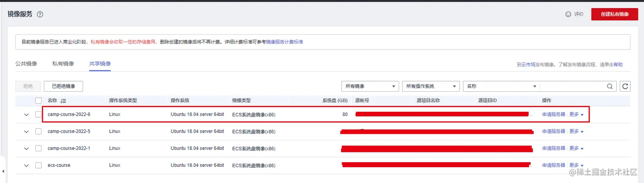Collapse the left sidebar with the arrow handle
The height and width of the screenshot is (183, 644).
tap(3, 171)
